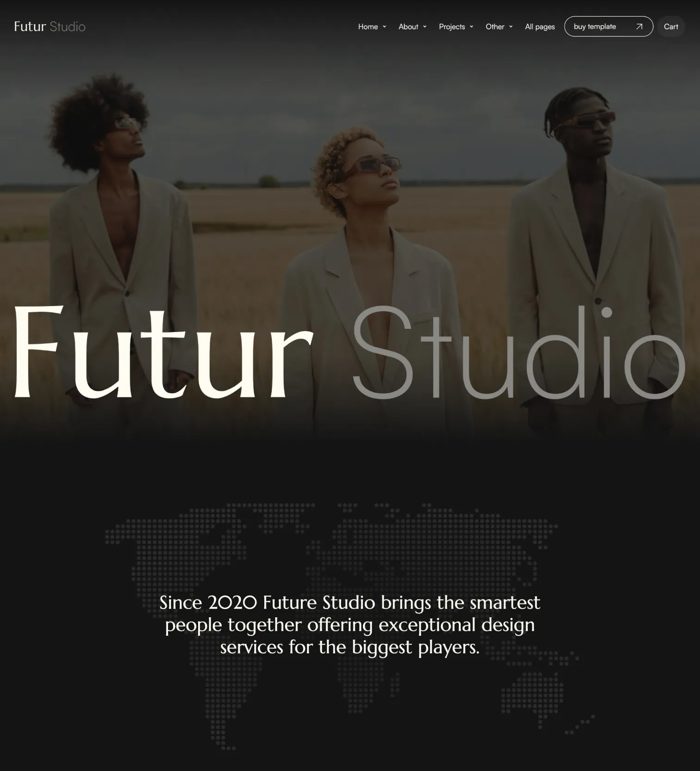Click the Futur Studio logo in header
This screenshot has height=771, width=700.
click(50, 26)
